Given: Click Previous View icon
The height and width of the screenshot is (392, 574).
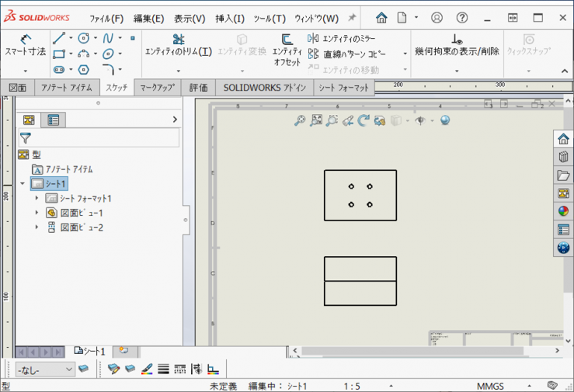Looking at the screenshot, I should click(x=348, y=120).
